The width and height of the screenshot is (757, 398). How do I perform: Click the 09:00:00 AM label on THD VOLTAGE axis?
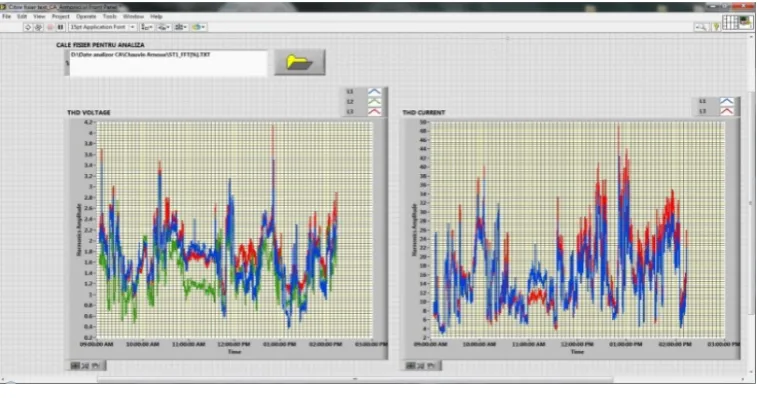pos(97,344)
